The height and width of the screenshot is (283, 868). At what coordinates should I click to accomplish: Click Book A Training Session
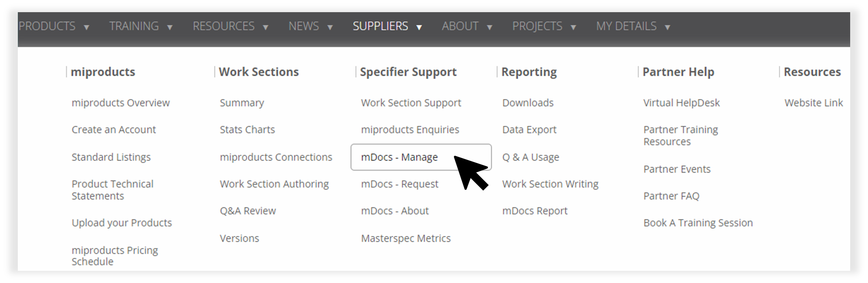(698, 223)
